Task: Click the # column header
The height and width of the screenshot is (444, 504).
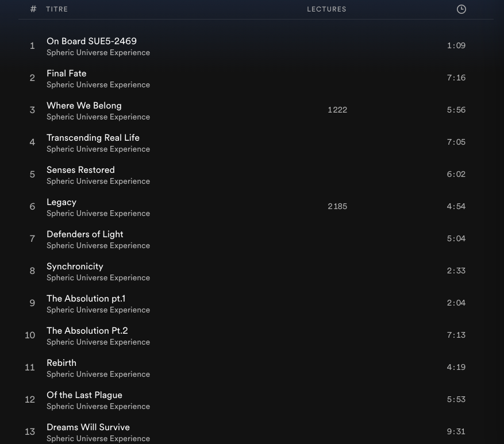Action: [x=33, y=9]
